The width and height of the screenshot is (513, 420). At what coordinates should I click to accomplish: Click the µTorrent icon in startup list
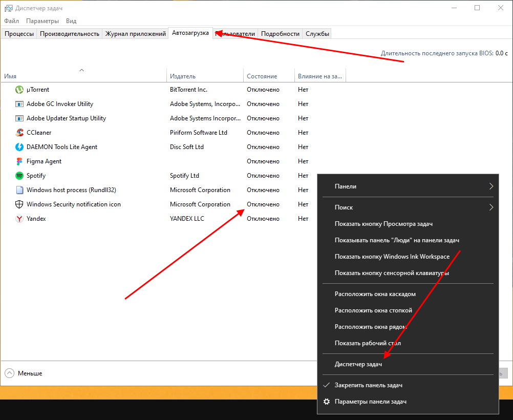point(19,90)
